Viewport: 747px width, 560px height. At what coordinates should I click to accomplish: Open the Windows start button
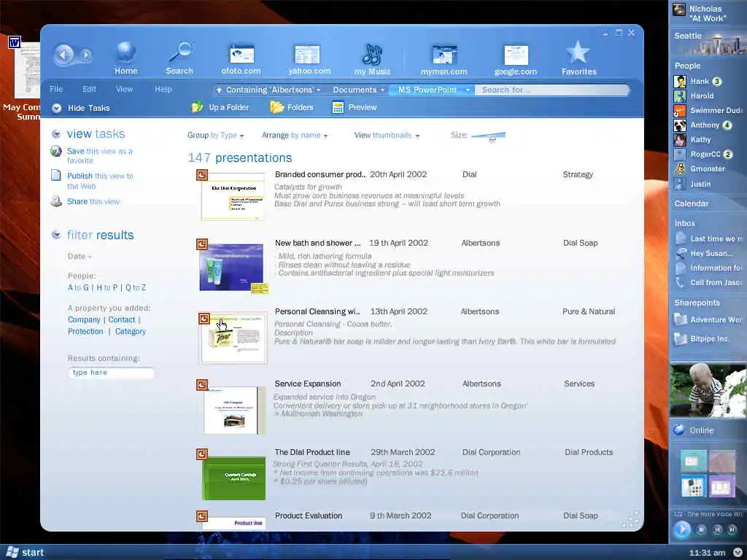[x=26, y=553]
